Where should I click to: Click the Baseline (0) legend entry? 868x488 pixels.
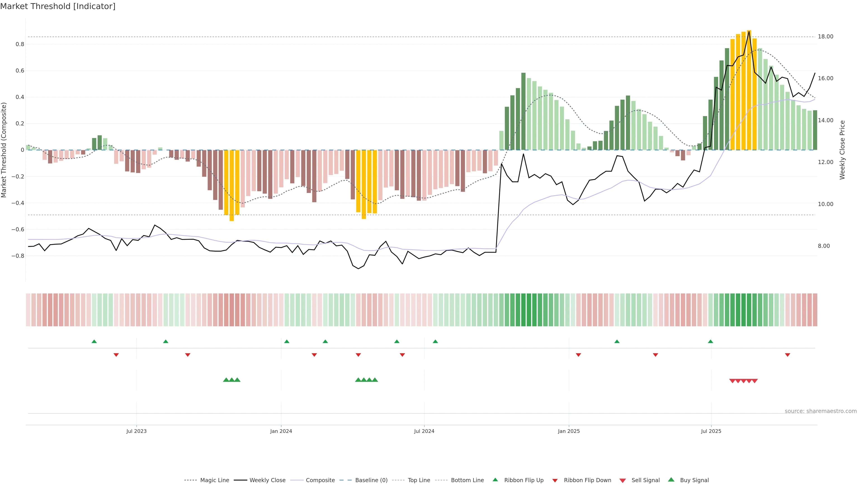pyautogui.click(x=371, y=480)
